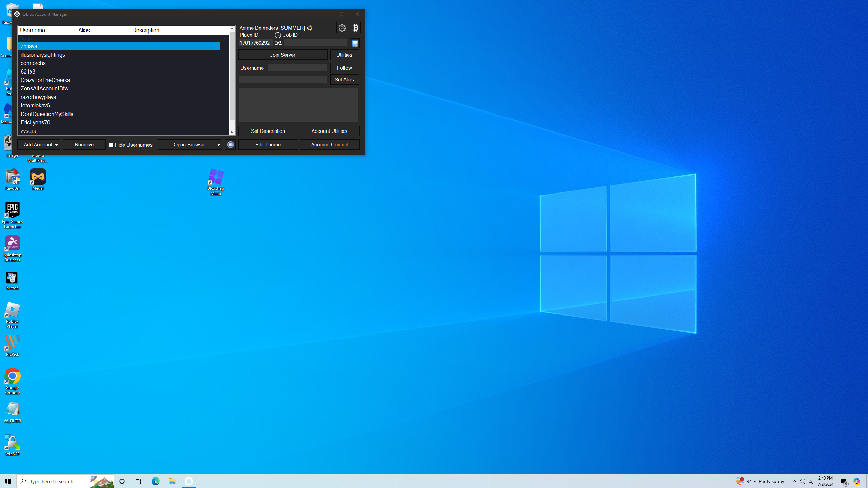
Task: Sort by the Alias column header
Action: point(103,30)
